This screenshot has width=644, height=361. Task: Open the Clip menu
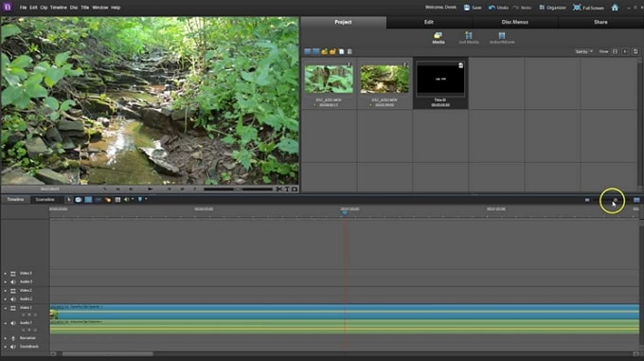click(44, 8)
